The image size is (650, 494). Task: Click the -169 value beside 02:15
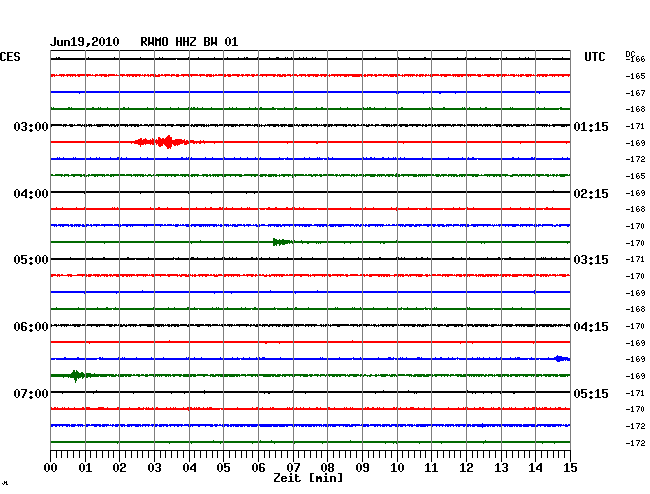(635, 193)
